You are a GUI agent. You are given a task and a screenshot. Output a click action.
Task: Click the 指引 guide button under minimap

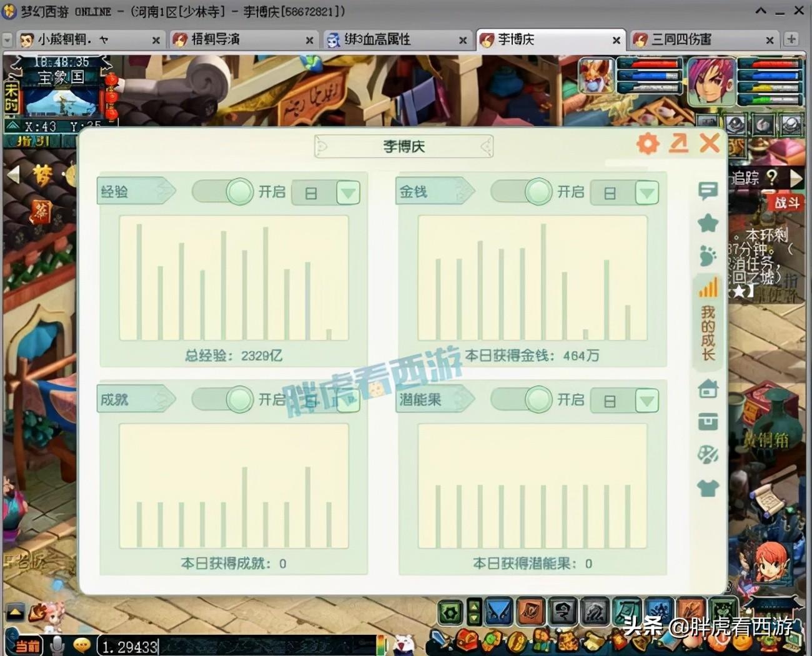[32, 142]
